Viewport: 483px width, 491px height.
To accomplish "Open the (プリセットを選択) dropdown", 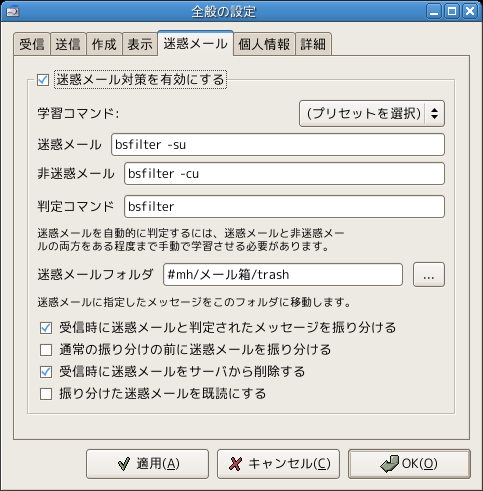I will pyautogui.click(x=372, y=114).
